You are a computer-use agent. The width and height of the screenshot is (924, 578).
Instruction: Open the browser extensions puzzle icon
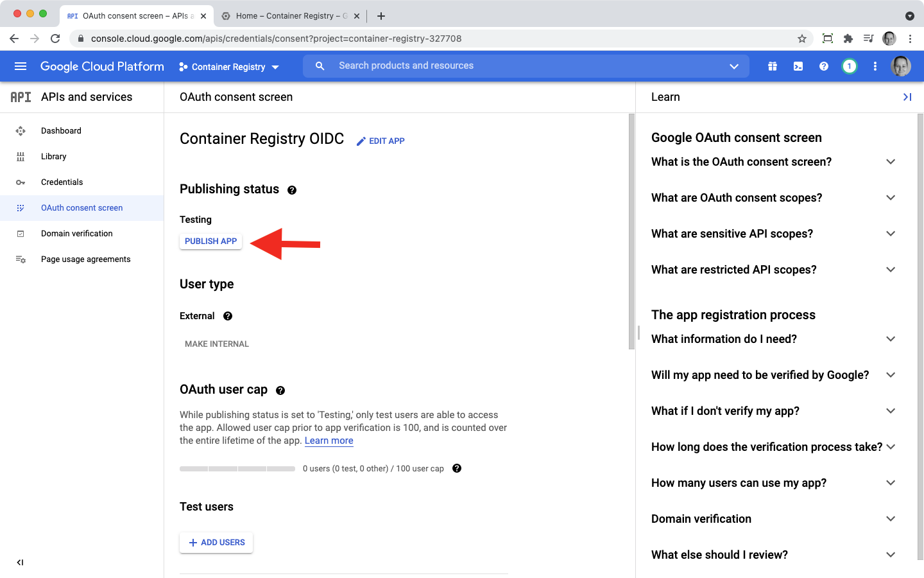pos(848,39)
